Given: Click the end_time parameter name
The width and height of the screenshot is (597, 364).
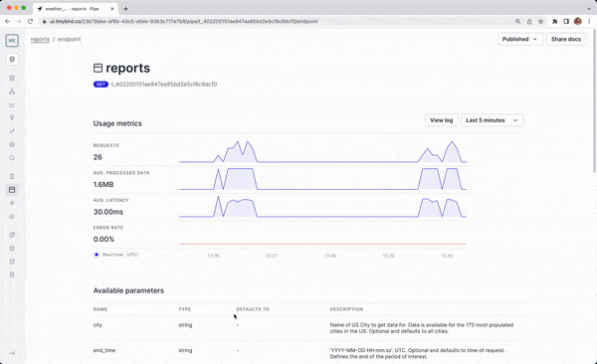Looking at the screenshot, I should pos(104,351).
